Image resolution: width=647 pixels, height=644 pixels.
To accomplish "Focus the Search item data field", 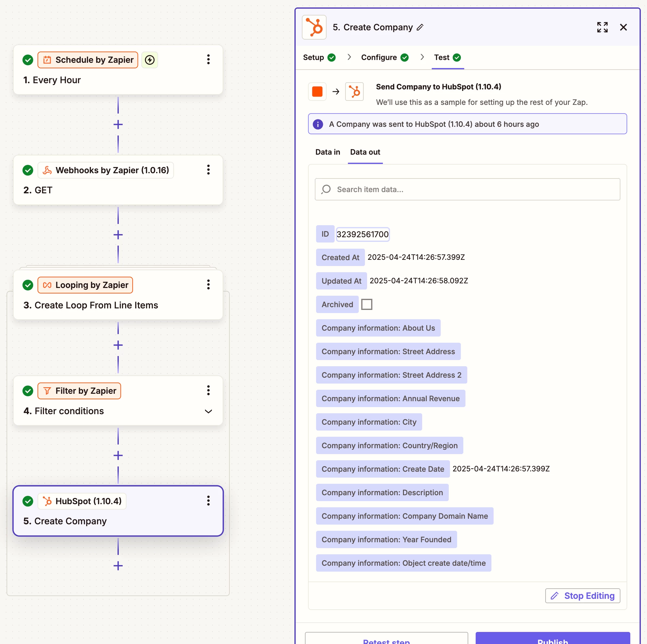I will pos(467,189).
